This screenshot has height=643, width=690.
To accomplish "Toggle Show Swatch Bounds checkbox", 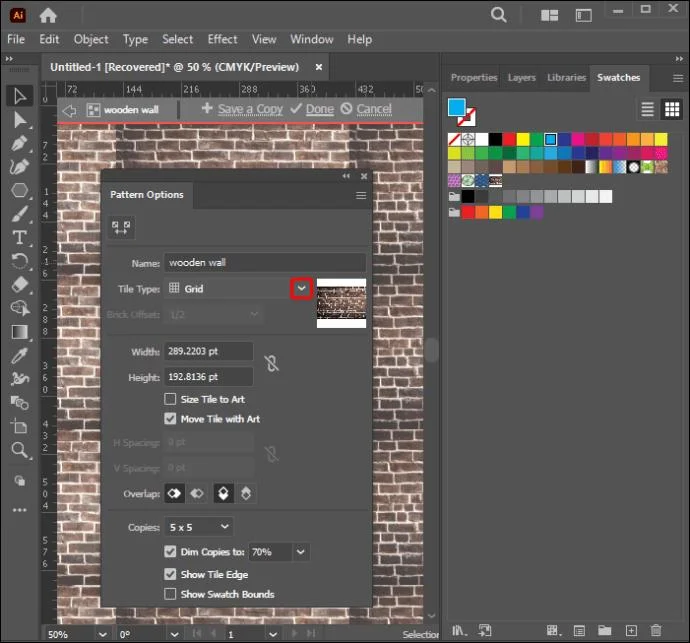I will pyautogui.click(x=170, y=594).
